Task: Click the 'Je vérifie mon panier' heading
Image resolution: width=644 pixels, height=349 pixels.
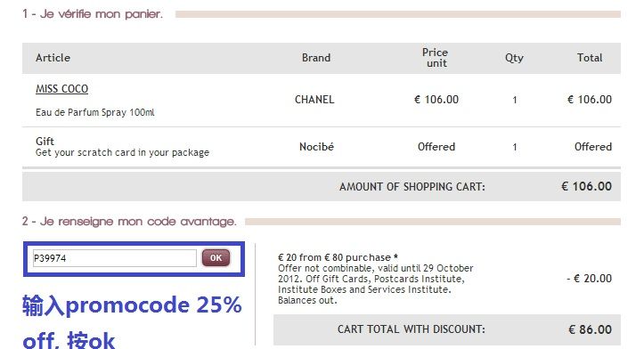Action: 93,14
